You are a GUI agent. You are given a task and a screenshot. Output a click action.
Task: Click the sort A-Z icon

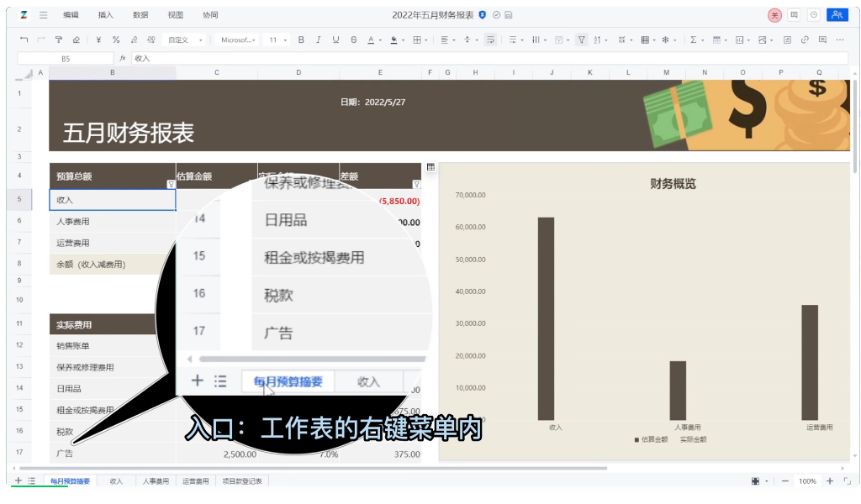click(597, 39)
